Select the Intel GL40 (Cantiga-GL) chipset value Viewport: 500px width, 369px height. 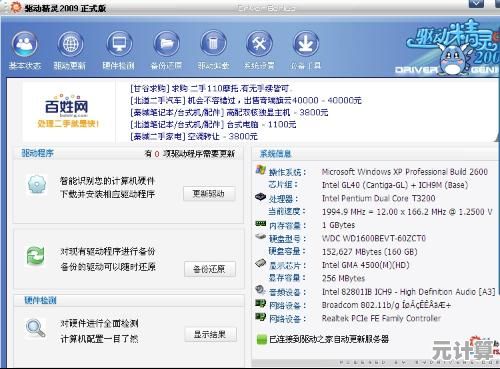click(395, 185)
